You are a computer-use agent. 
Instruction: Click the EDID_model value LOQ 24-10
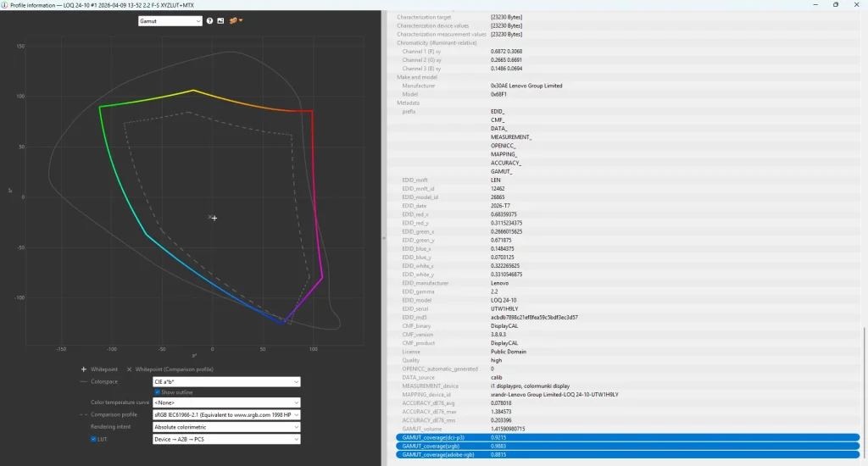click(x=504, y=301)
